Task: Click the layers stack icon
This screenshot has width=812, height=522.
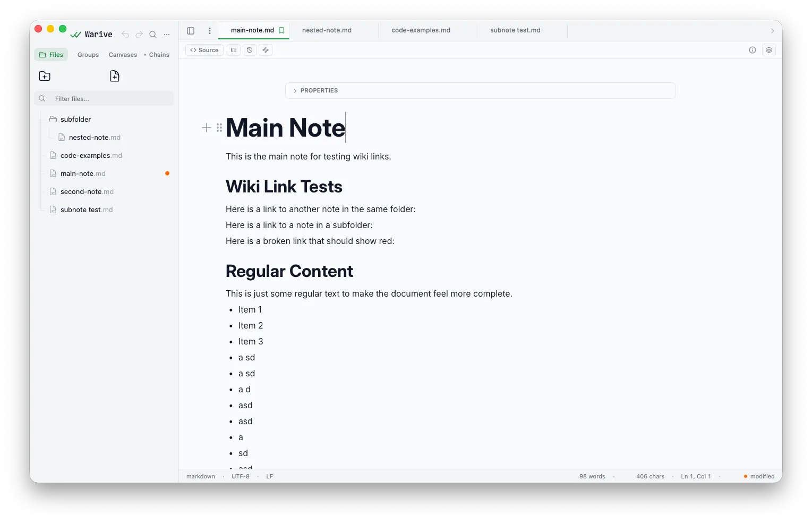Action: point(769,50)
